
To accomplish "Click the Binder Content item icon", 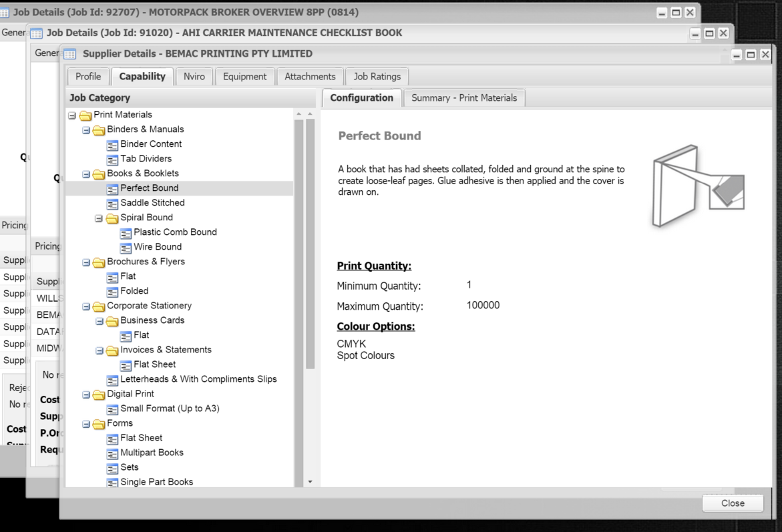I will pyautogui.click(x=113, y=144).
